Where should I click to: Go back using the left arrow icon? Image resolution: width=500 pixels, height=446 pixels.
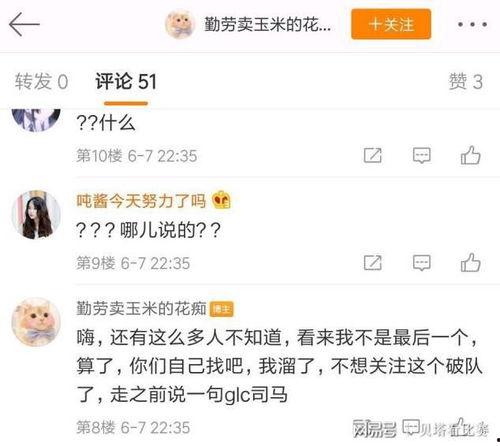[x=24, y=24]
